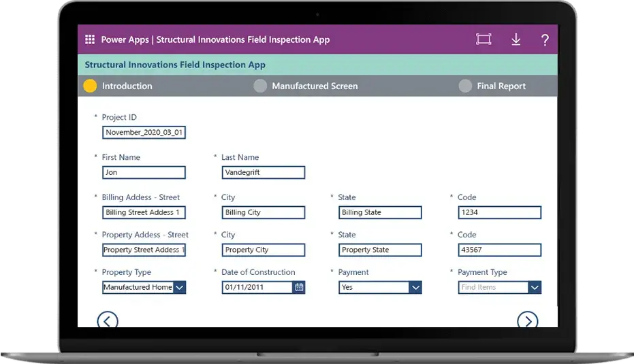Select the Introduction step indicator circle
This screenshot has height=364, width=634.
[x=90, y=86]
